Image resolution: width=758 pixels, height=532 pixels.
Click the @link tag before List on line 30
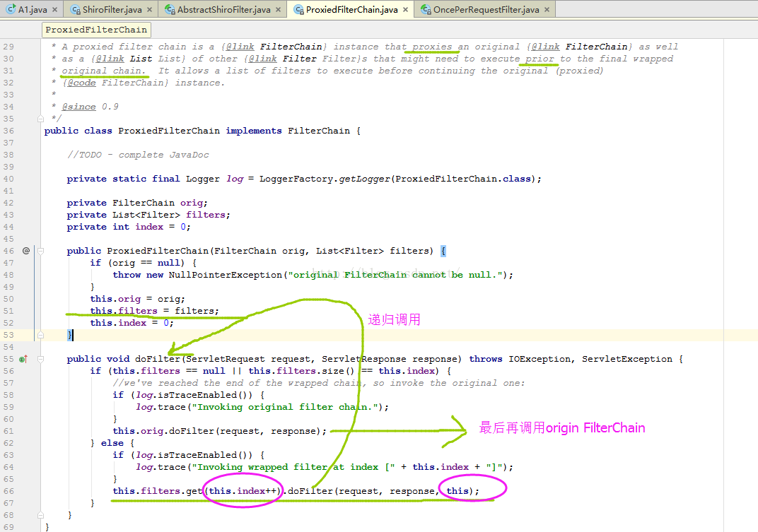point(110,59)
